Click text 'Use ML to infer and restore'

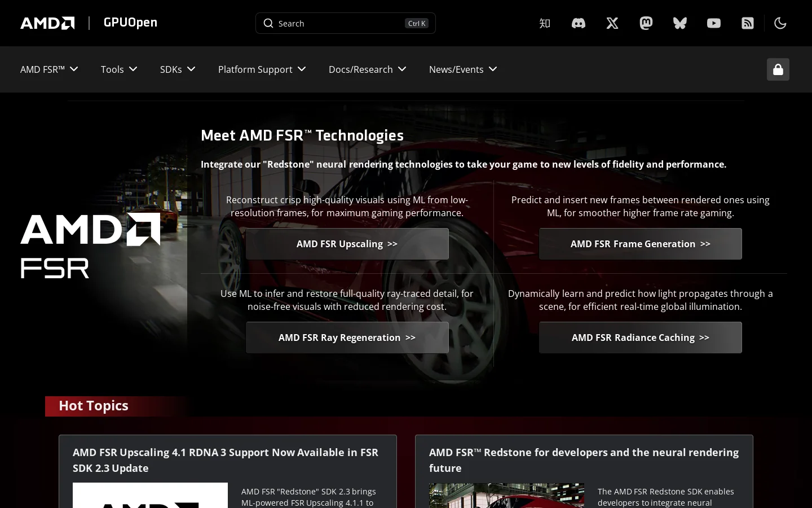pyautogui.click(x=279, y=294)
